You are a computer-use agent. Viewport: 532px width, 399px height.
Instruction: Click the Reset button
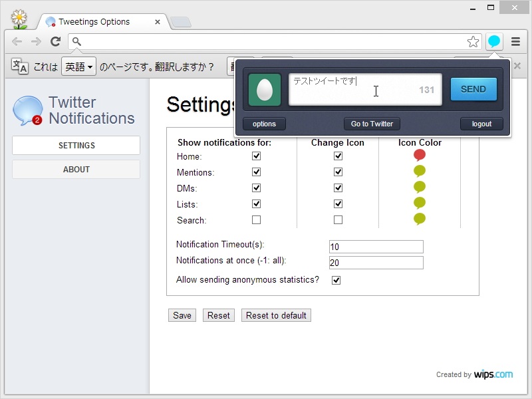click(x=219, y=315)
